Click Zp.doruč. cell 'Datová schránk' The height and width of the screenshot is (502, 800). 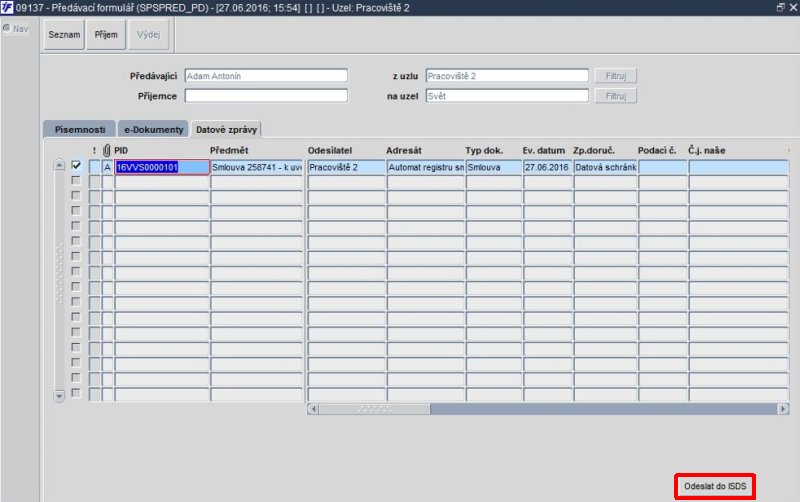pos(605,167)
